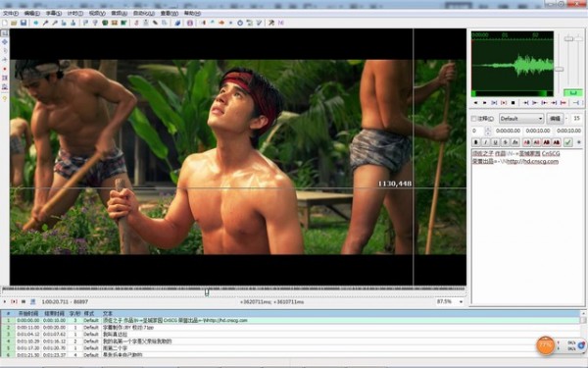This screenshot has width=588, height=368.
Task: Open the 文件 menu
Action: (x=11, y=13)
